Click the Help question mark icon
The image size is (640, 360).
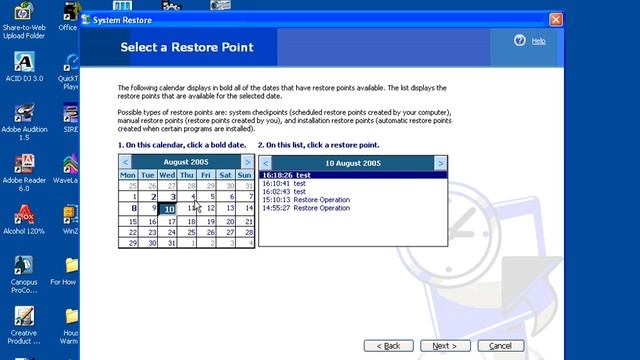tap(520, 40)
